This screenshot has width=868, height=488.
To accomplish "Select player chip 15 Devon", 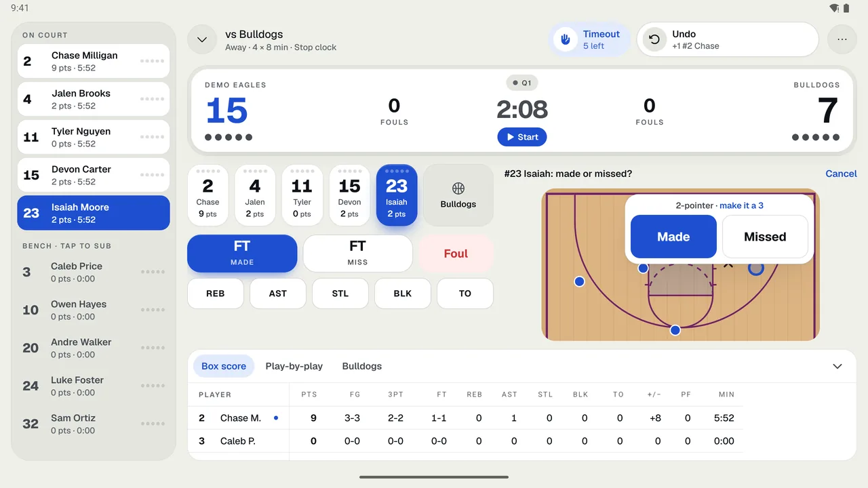I will click(349, 195).
